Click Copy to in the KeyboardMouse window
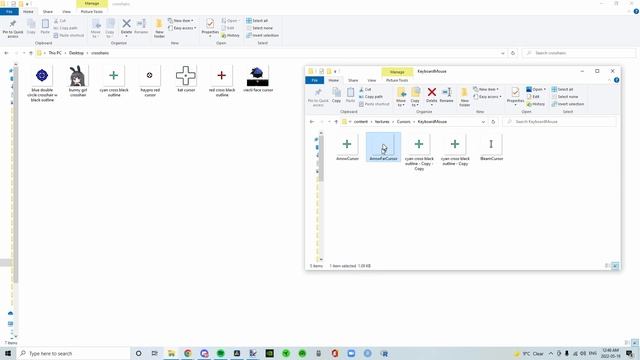640x360 pixels. [x=415, y=97]
